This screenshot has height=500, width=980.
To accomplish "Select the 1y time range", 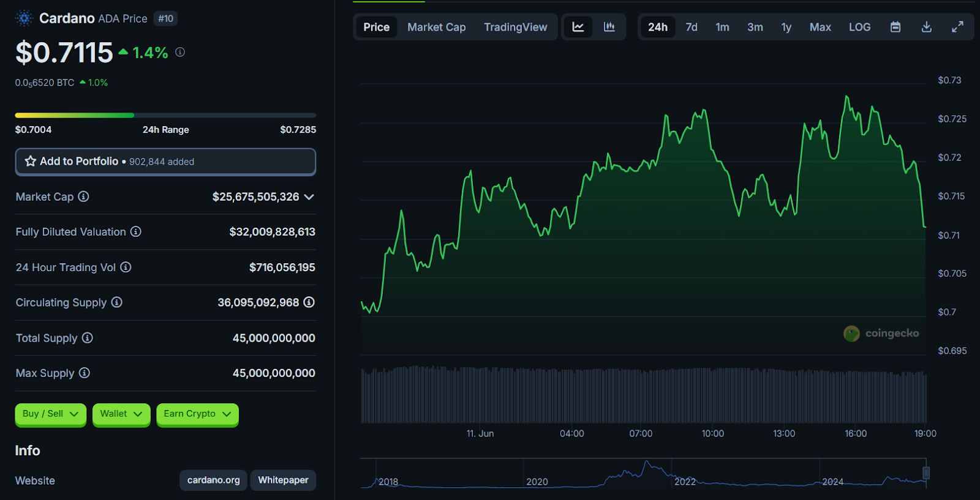I will pyautogui.click(x=786, y=27).
